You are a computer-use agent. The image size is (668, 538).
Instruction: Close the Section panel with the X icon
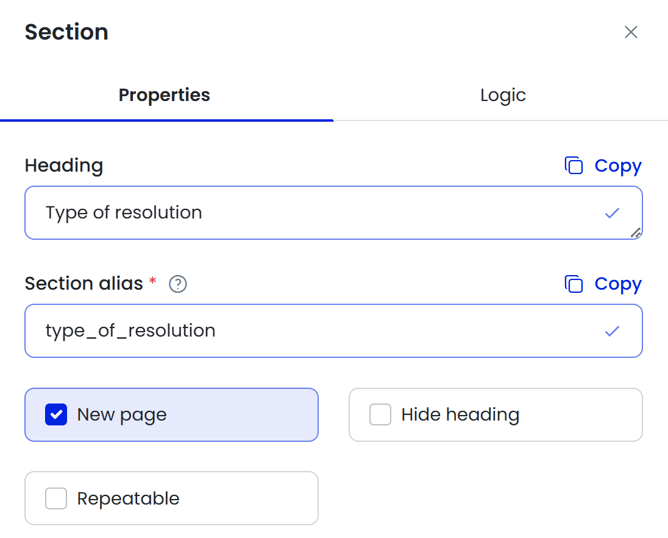point(631,32)
